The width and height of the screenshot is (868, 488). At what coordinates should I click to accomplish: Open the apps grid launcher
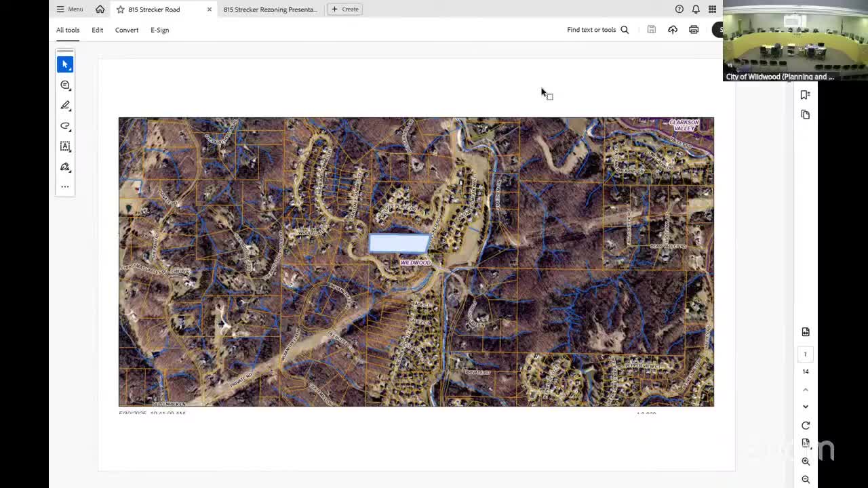tap(712, 9)
